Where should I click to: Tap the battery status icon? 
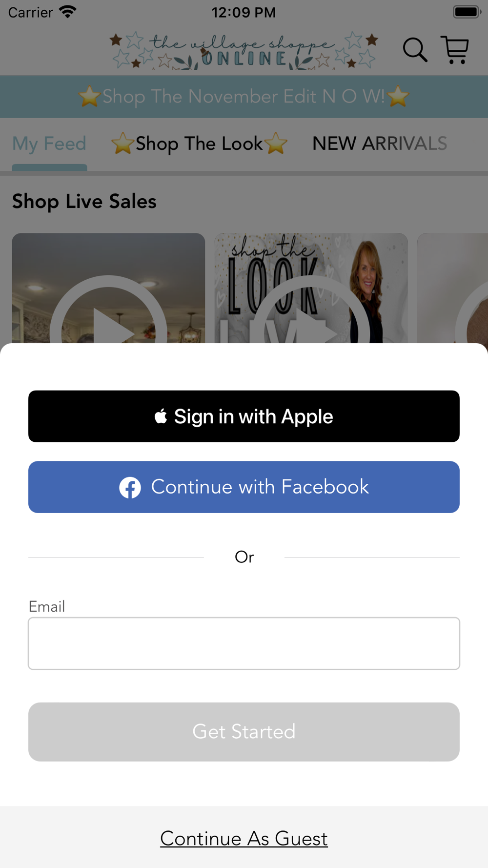tap(467, 12)
